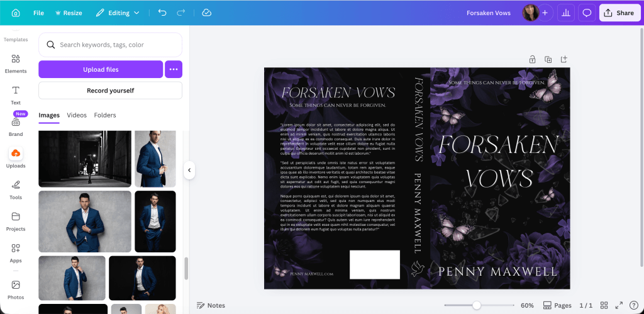Lock the page with padlock icon
Viewport: 644px width, 314px height.
coord(532,59)
